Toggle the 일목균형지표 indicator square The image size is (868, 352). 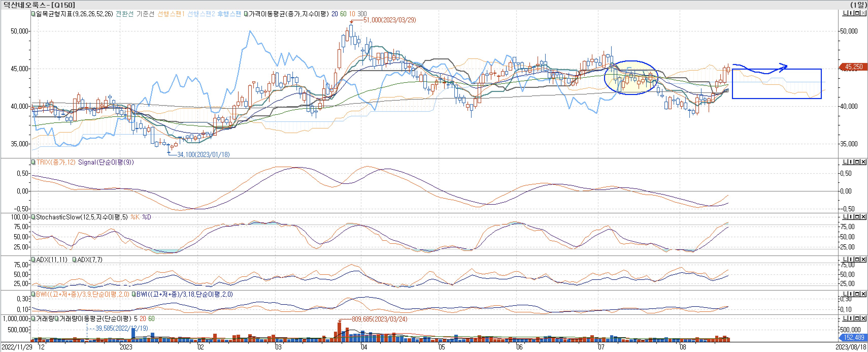(33, 14)
